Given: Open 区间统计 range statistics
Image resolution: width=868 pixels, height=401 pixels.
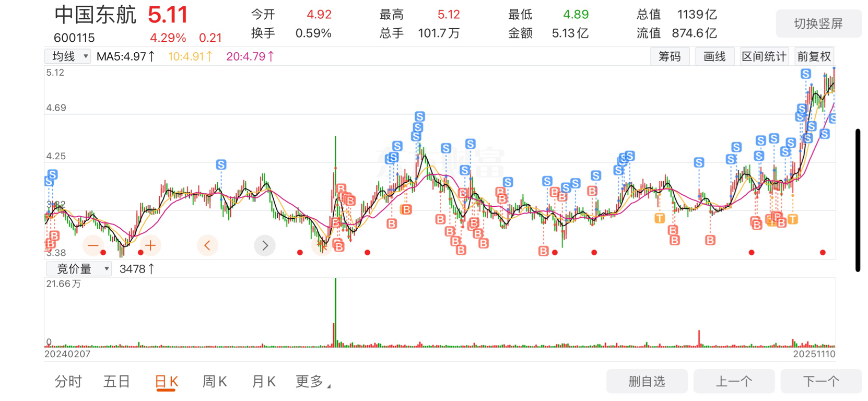Looking at the screenshot, I should (x=764, y=56).
